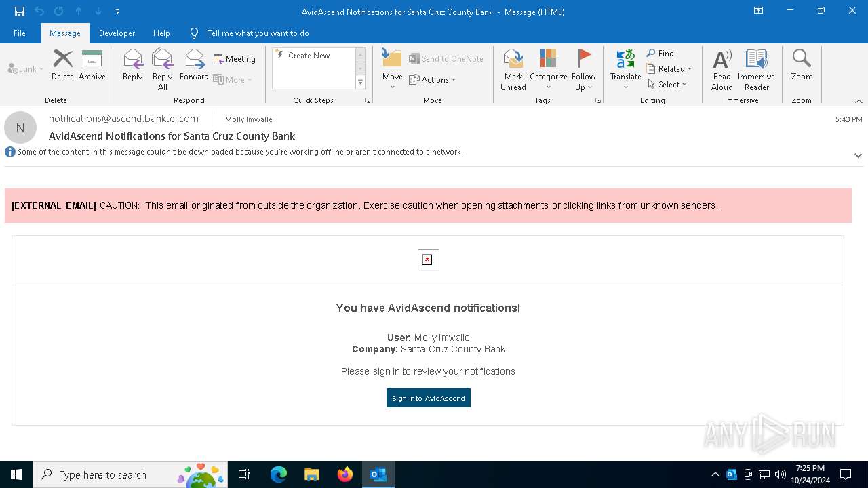The height and width of the screenshot is (488, 868).
Task: Open Tags dialog launcher
Action: pyautogui.click(x=598, y=100)
